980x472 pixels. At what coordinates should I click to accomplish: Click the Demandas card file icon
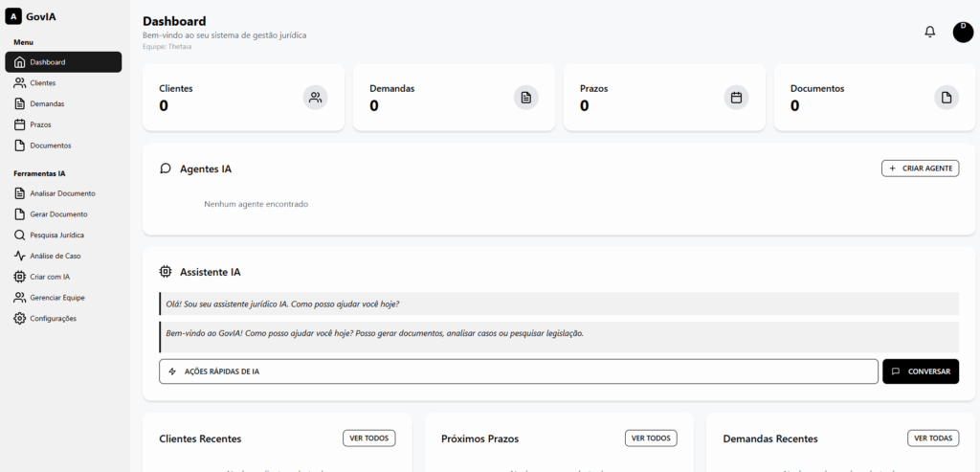pos(525,97)
